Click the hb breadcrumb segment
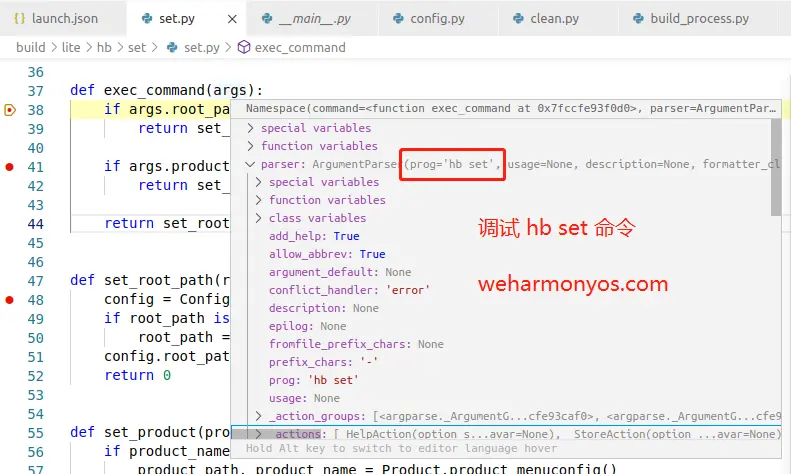This screenshot has height=474, width=791. (104, 47)
